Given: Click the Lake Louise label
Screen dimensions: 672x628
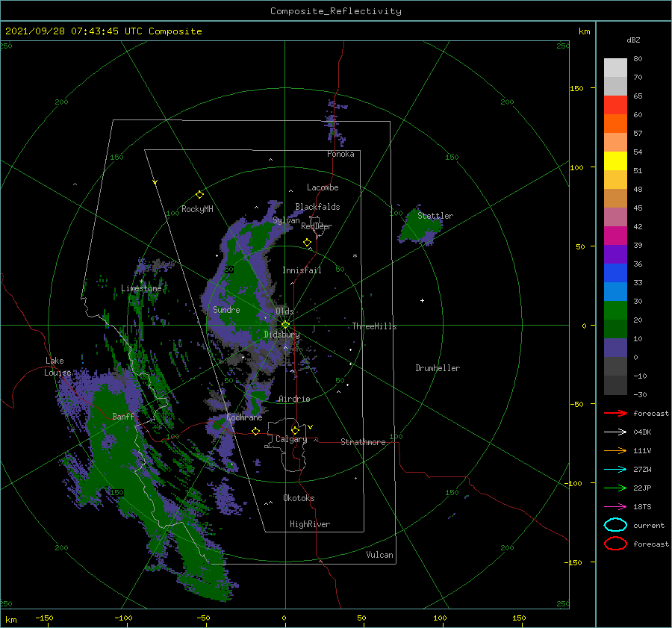Looking at the screenshot, I should point(57,367).
